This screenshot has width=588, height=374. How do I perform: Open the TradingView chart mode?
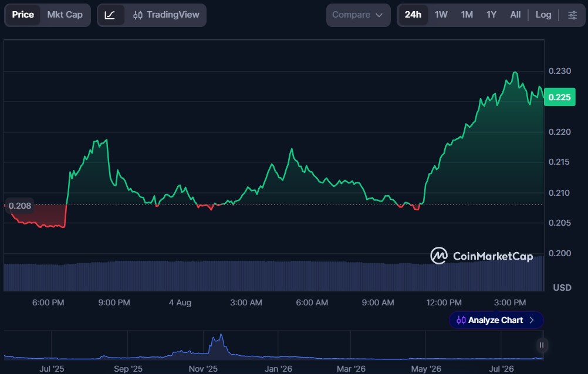(166, 15)
